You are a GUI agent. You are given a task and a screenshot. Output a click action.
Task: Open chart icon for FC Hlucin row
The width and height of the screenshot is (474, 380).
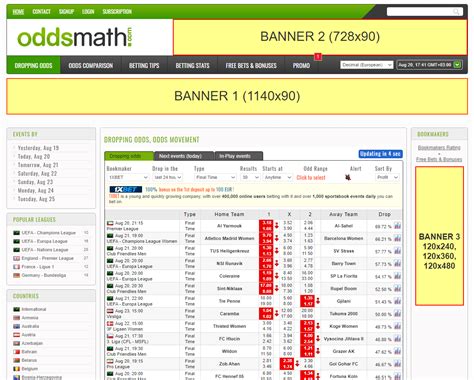pos(397,339)
